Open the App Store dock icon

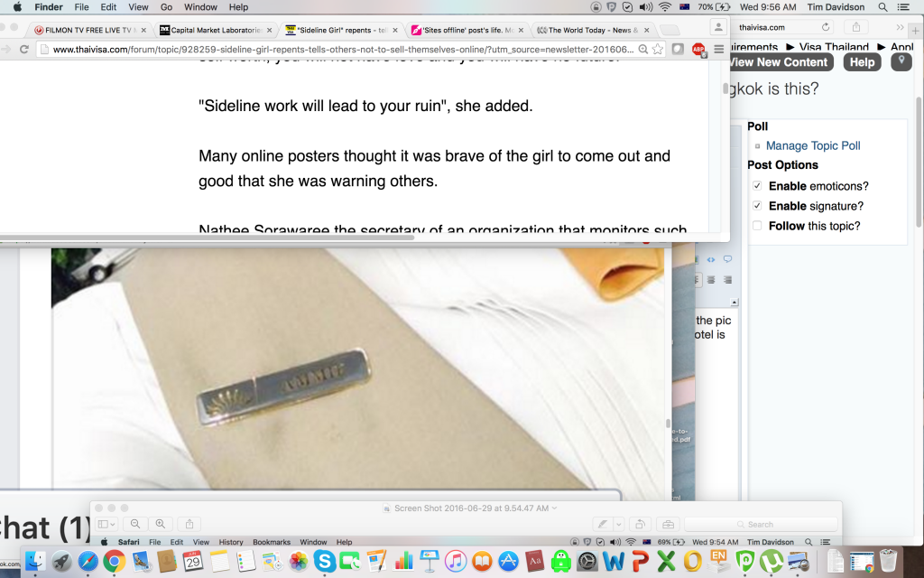click(508, 560)
